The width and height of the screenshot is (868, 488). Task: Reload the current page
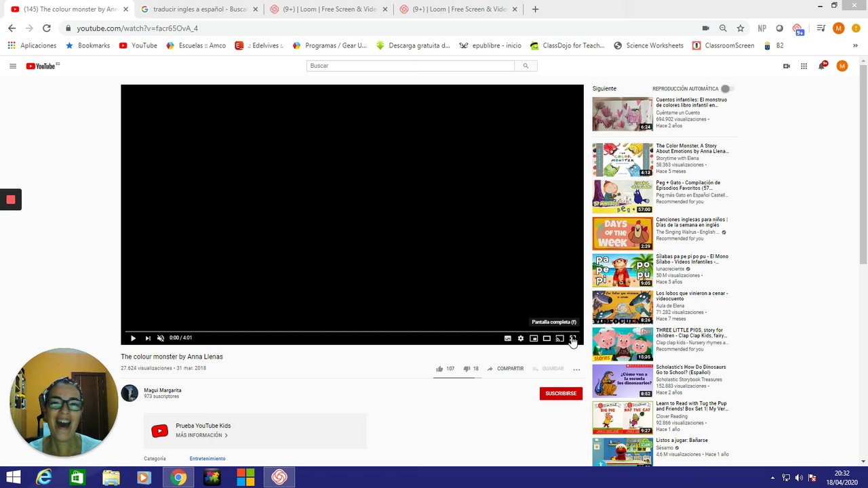(x=46, y=28)
